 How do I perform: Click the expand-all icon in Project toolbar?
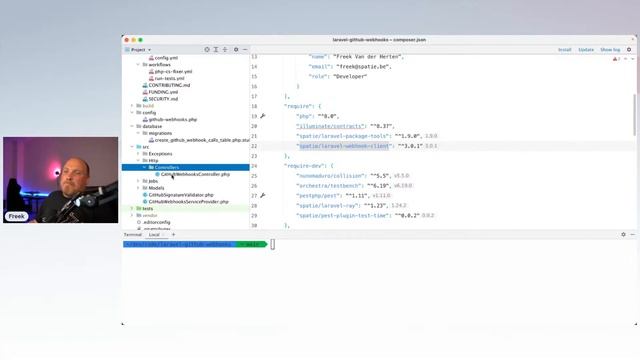click(216, 49)
